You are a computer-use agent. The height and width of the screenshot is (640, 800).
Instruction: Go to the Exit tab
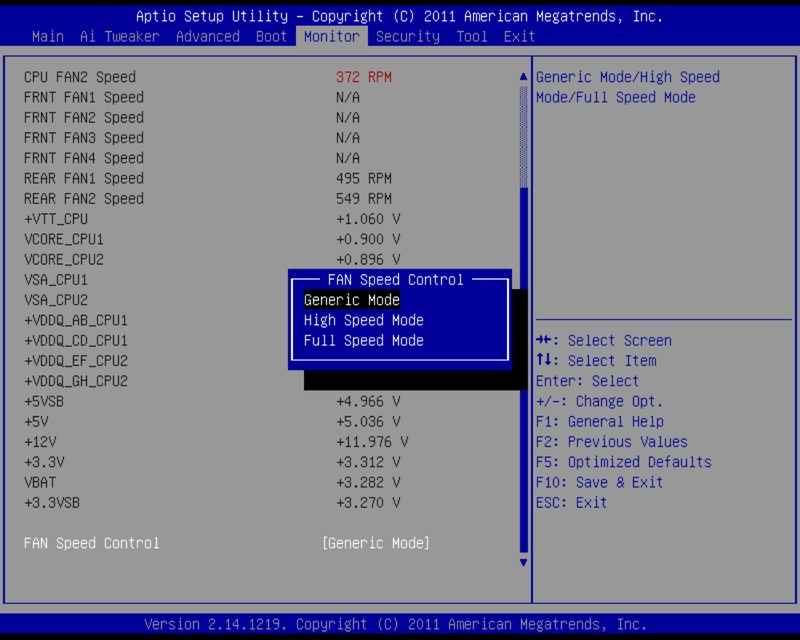(520, 36)
